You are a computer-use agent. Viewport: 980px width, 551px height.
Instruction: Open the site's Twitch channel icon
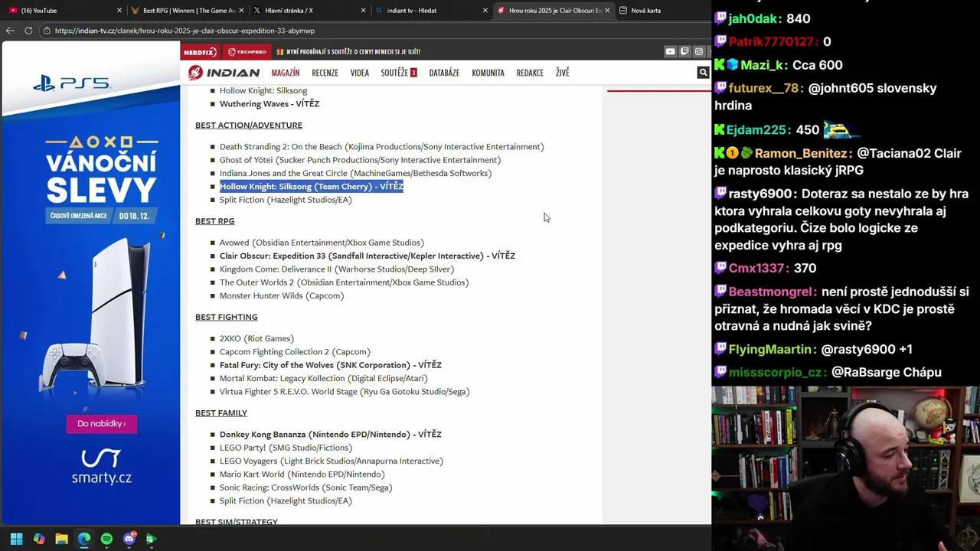point(684,51)
